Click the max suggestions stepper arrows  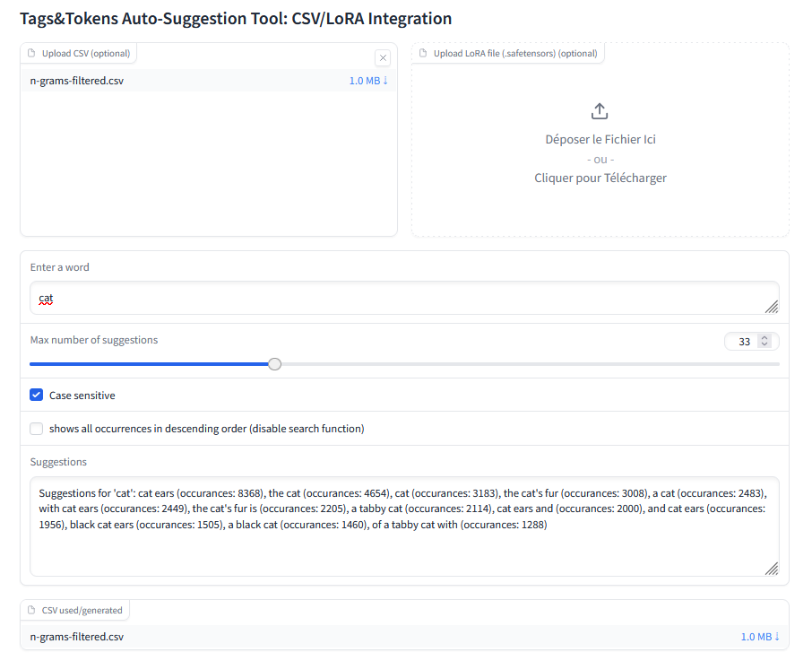764,342
